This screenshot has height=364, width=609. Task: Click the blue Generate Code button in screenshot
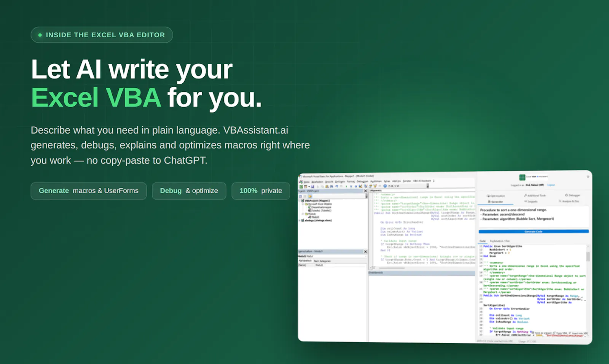click(x=534, y=231)
